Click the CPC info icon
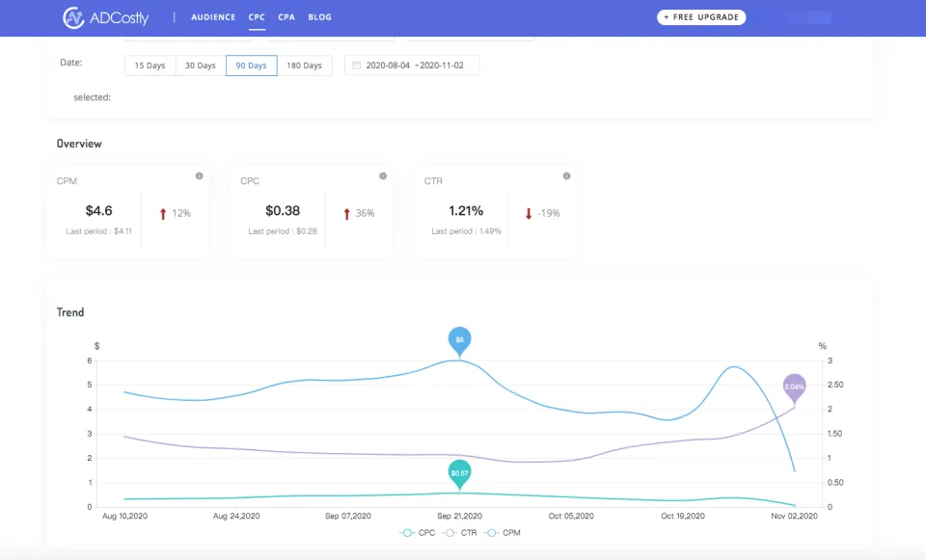The height and width of the screenshot is (560, 926). (383, 175)
